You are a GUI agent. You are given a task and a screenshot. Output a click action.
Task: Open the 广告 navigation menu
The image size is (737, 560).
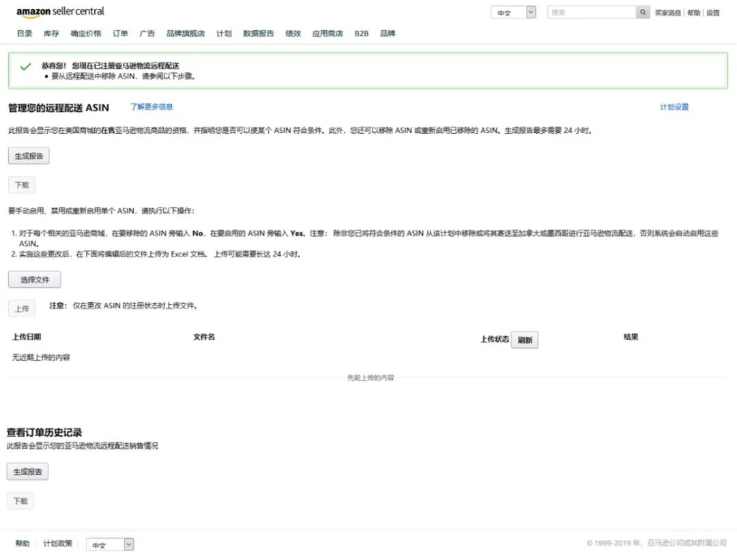click(x=147, y=33)
